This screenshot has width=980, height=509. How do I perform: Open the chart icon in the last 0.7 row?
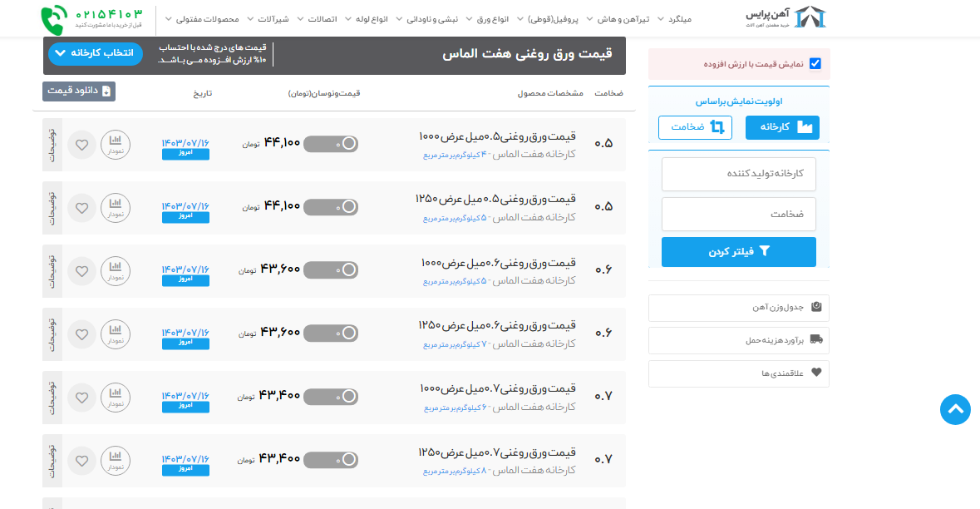point(116,460)
